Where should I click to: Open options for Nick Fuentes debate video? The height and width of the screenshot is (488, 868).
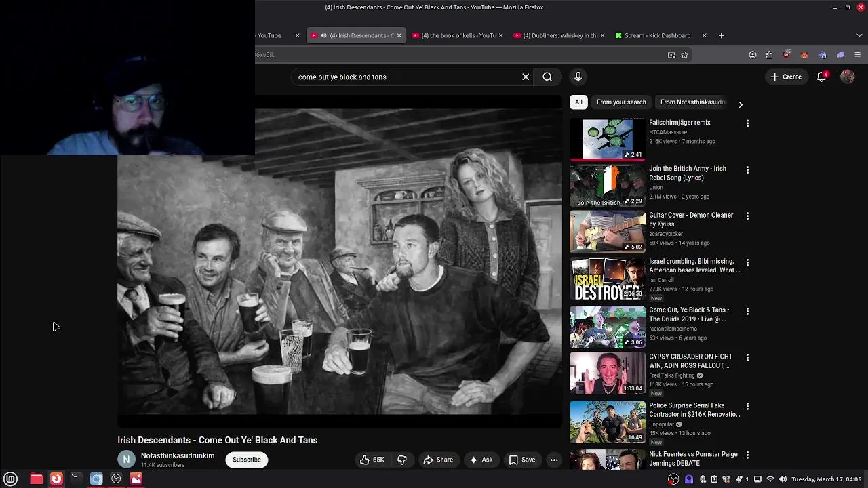coord(747,455)
